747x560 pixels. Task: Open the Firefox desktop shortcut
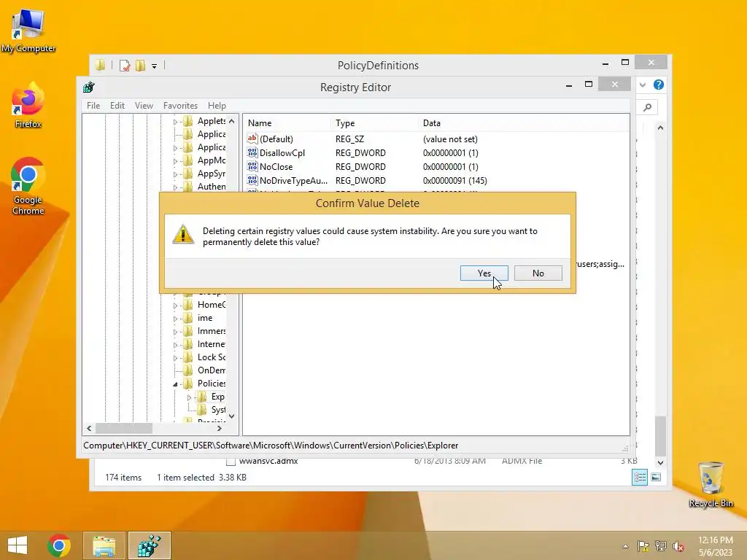coord(28,106)
